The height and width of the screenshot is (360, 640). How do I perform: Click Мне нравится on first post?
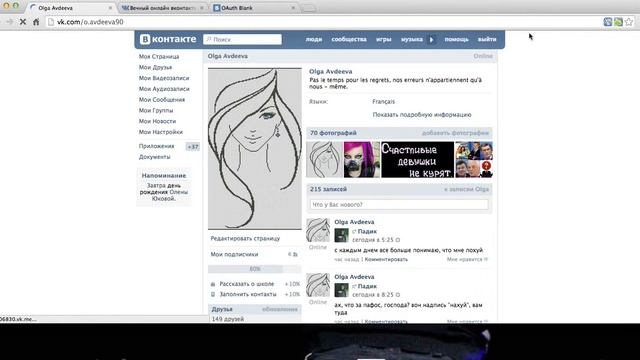pos(464,260)
